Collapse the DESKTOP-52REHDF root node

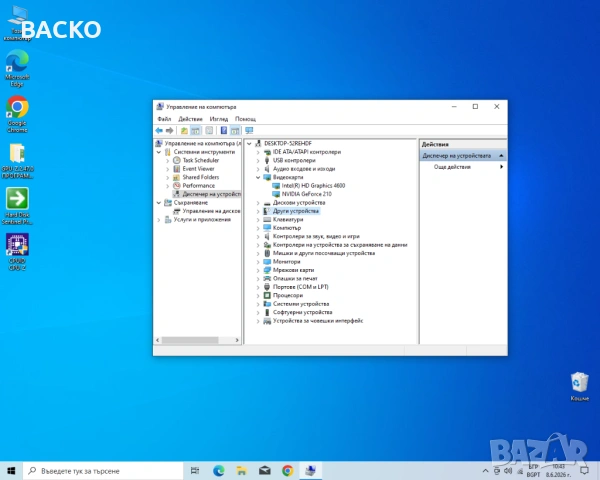[x=249, y=144]
